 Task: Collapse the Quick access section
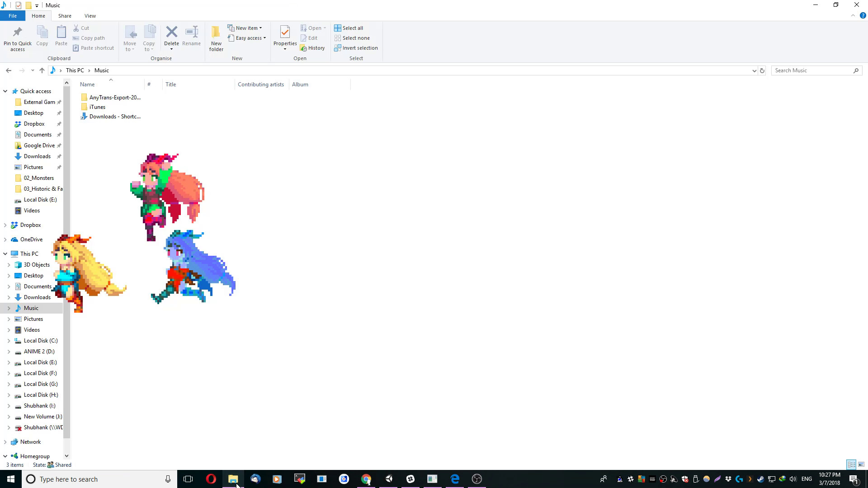click(x=5, y=91)
